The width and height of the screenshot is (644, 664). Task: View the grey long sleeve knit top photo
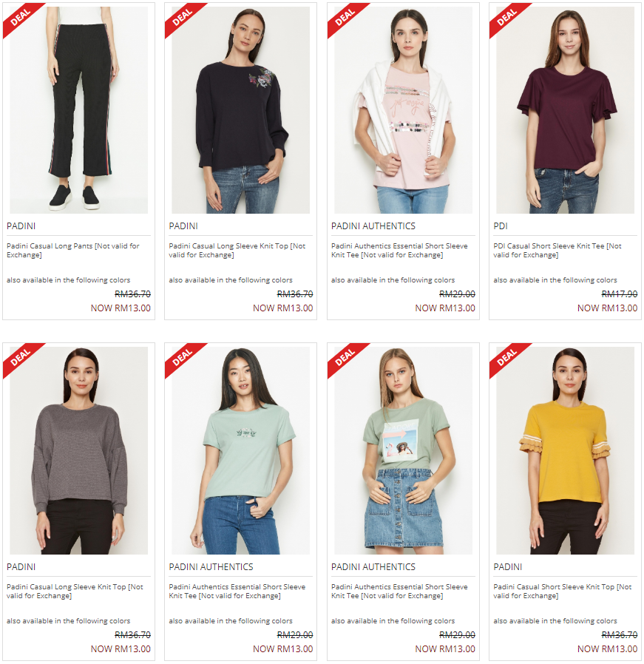79,450
